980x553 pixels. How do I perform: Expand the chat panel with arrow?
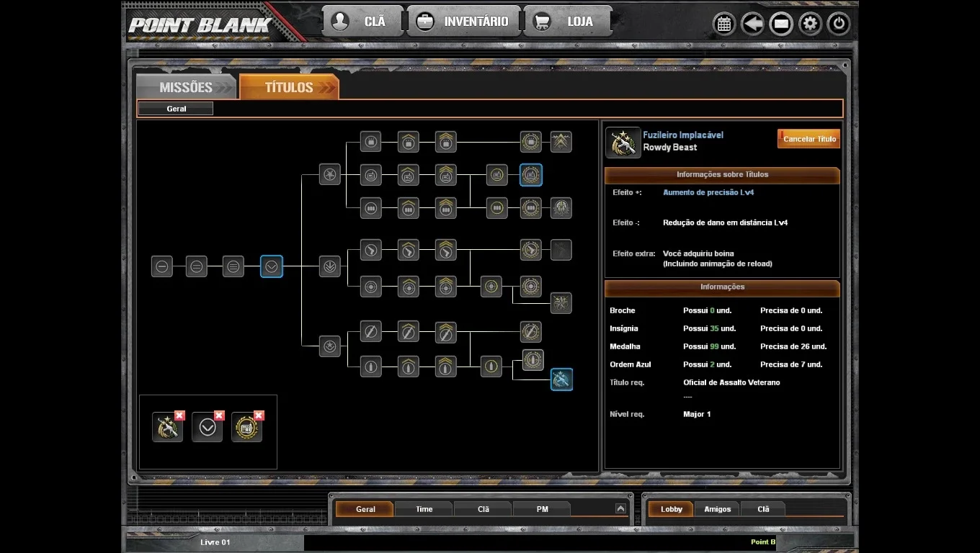[x=620, y=508]
